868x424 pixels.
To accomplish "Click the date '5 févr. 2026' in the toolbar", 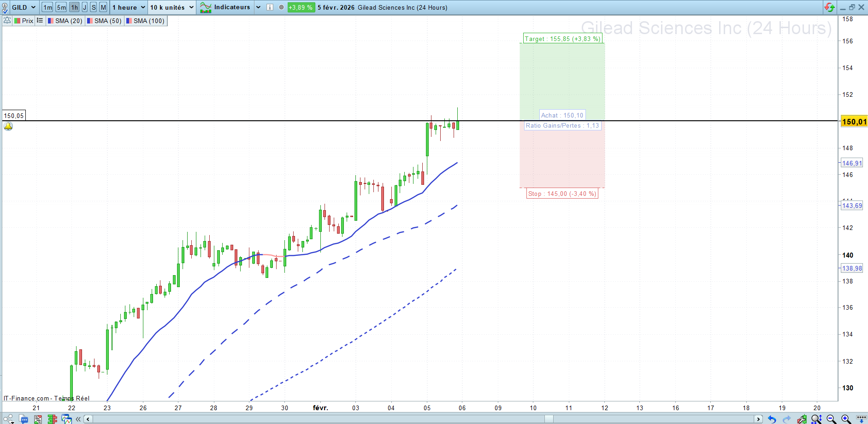I will (336, 7).
